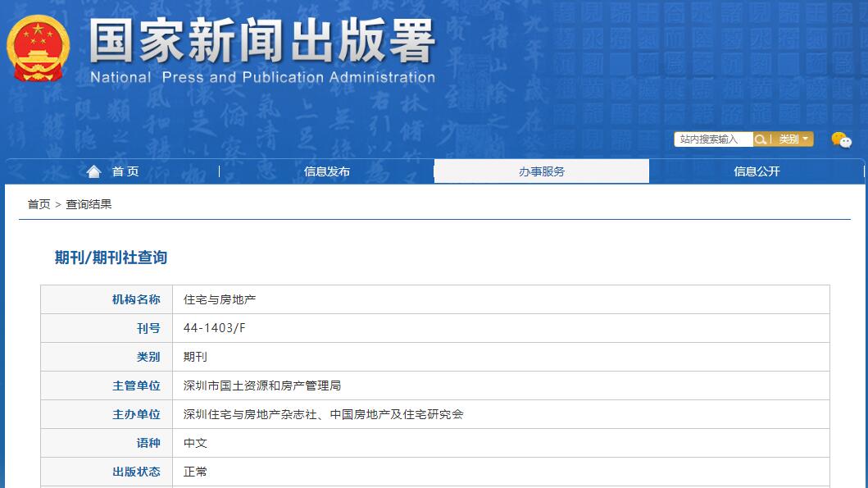Click the 主管单位 row label
This screenshot has height=488, width=868.
click(136, 386)
